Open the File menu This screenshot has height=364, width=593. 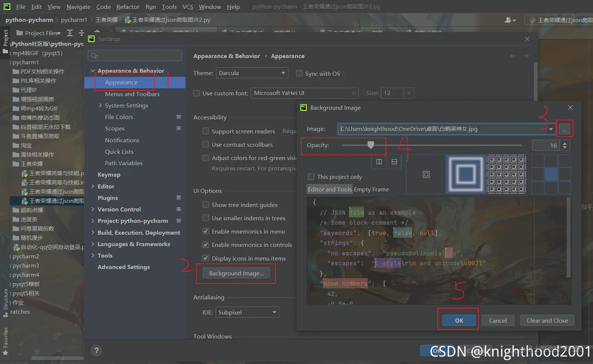tap(21, 7)
